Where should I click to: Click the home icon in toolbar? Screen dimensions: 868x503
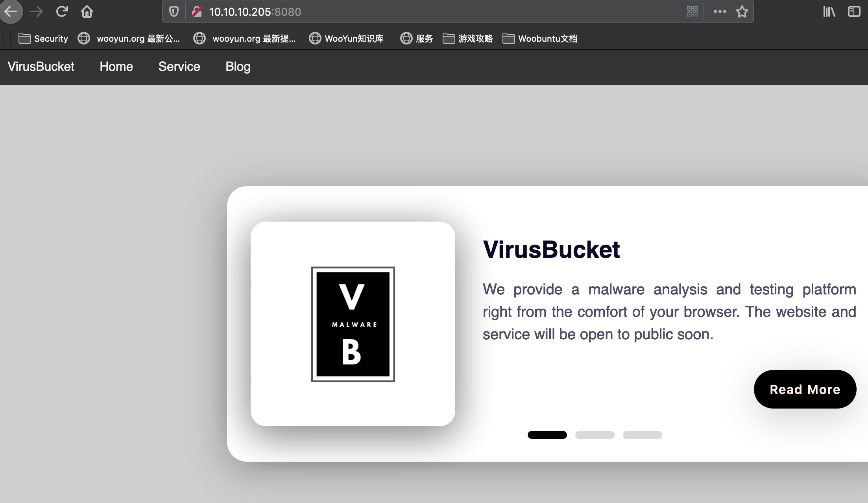(x=87, y=12)
